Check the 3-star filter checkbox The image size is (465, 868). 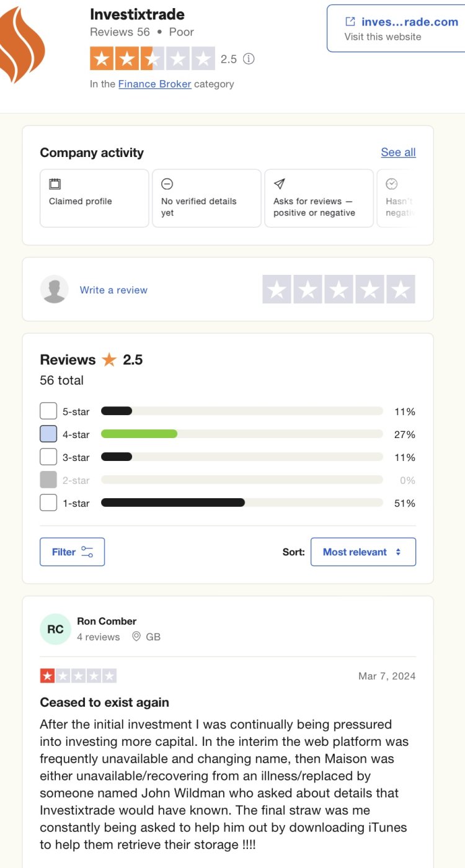(48, 457)
